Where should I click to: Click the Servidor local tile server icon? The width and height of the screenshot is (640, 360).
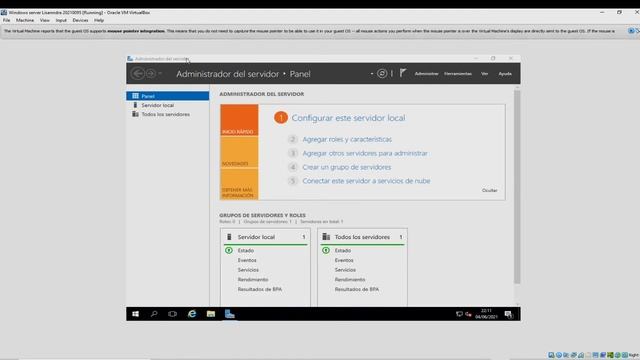[x=229, y=237]
